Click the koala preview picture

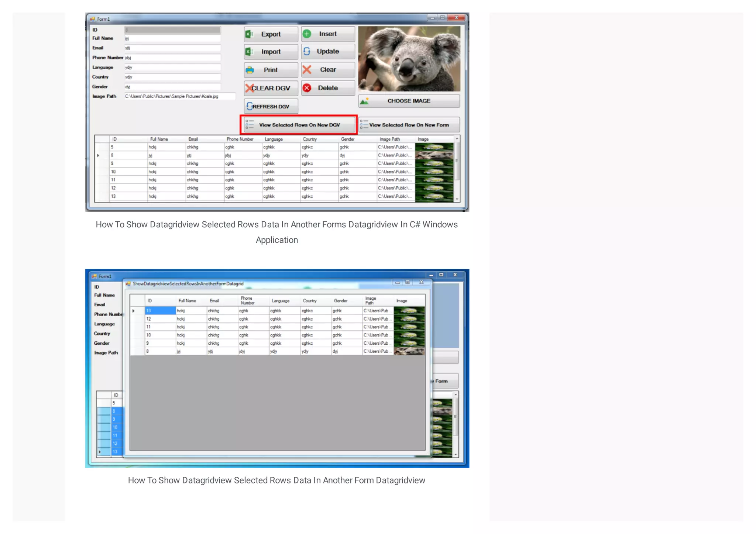(x=409, y=59)
